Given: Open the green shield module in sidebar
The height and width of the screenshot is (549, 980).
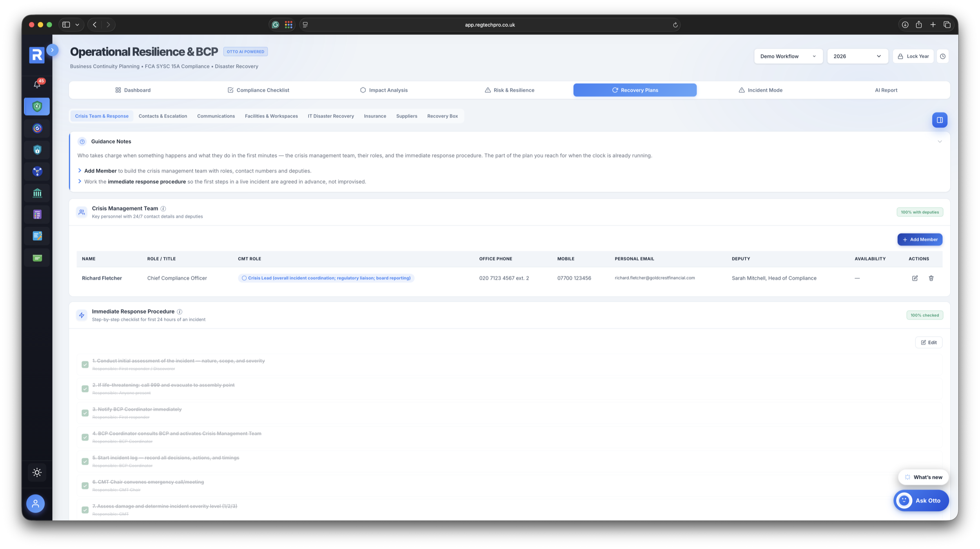Looking at the screenshot, I should [37, 107].
